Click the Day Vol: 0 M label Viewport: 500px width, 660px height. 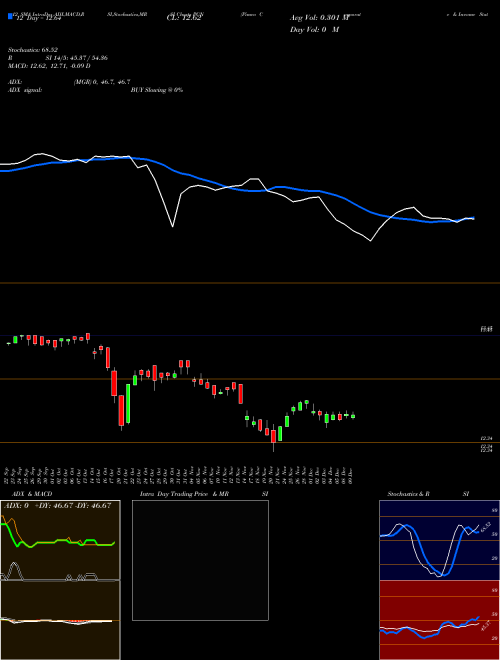(314, 29)
